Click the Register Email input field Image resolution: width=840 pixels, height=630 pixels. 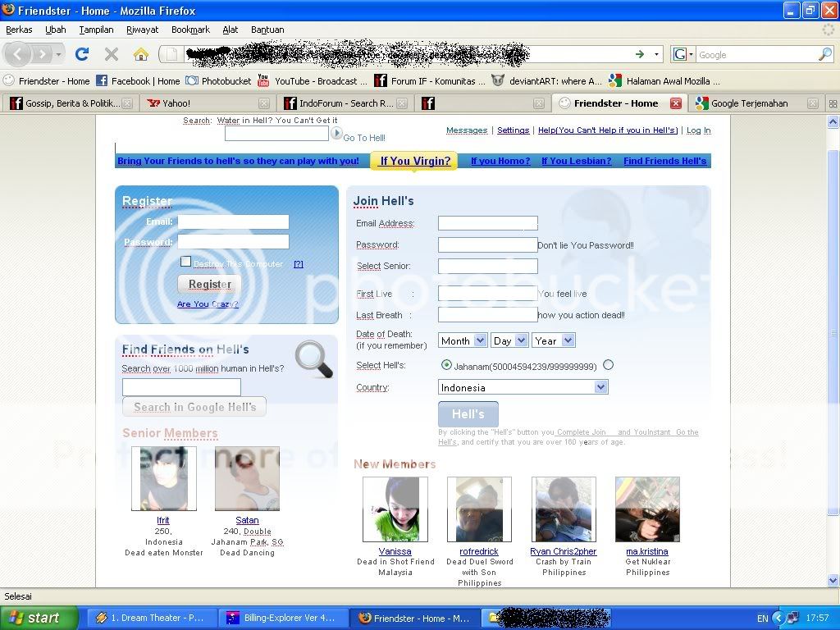(234, 221)
